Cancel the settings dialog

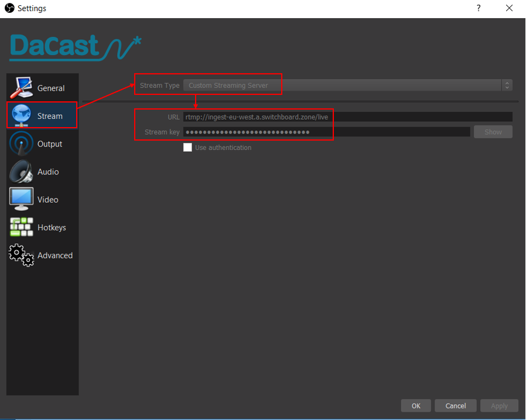455,405
